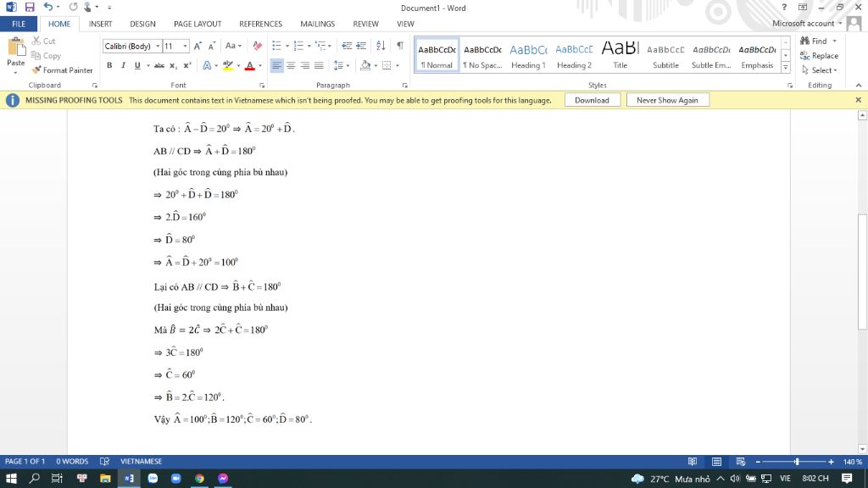Screen dimensions: 868x488
Task: Open the Microsoft account menu
Action: 807,23
